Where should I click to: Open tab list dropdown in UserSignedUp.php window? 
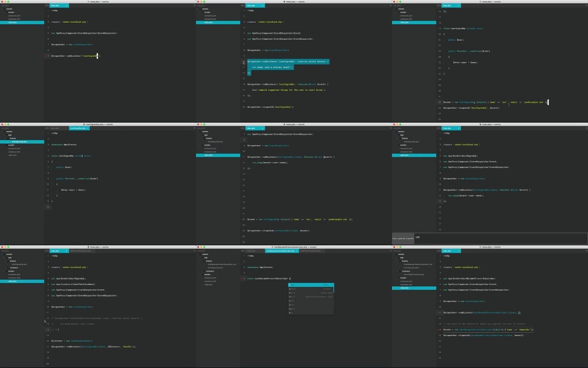pos(195,128)
